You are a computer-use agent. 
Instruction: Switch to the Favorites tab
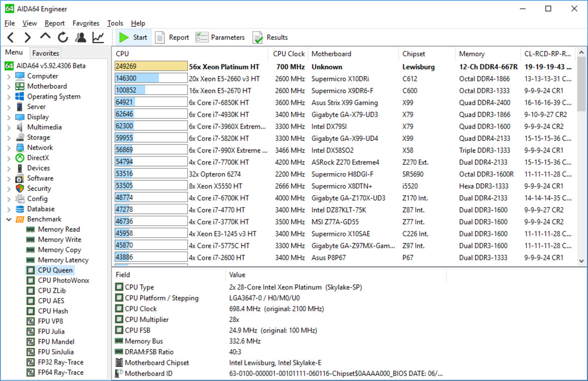click(x=45, y=53)
